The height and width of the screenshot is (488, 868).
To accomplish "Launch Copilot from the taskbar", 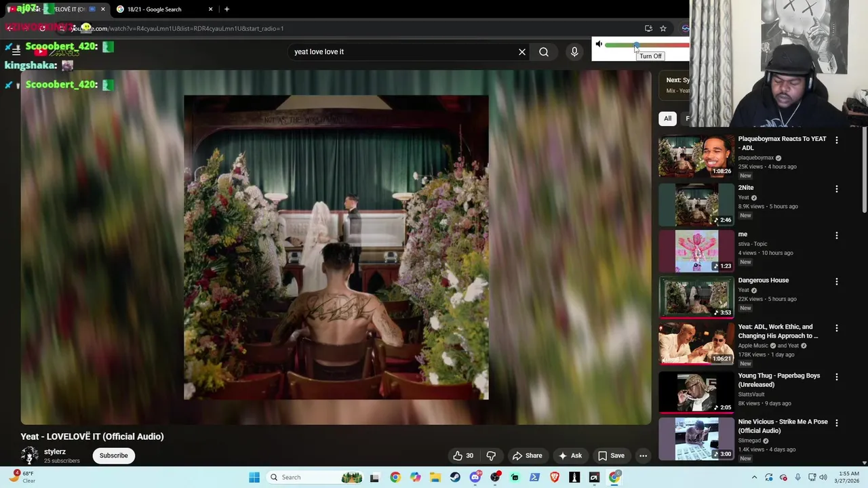I will (x=415, y=477).
